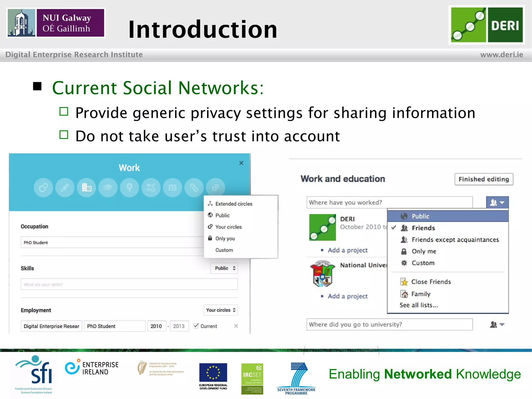This screenshot has height=399, width=532.
Task: Open the National Univer... entry name
Action: (364, 265)
